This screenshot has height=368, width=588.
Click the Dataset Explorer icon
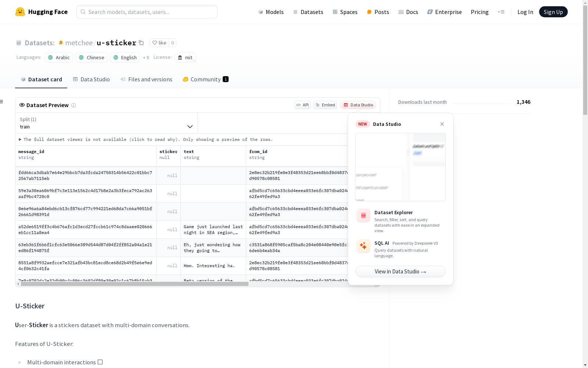[363, 215]
